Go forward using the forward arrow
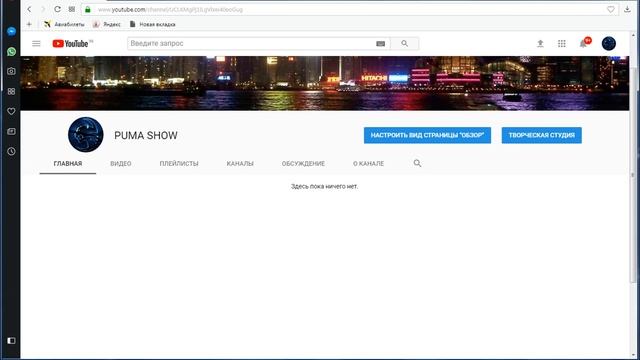The width and height of the screenshot is (640, 360). point(43,9)
